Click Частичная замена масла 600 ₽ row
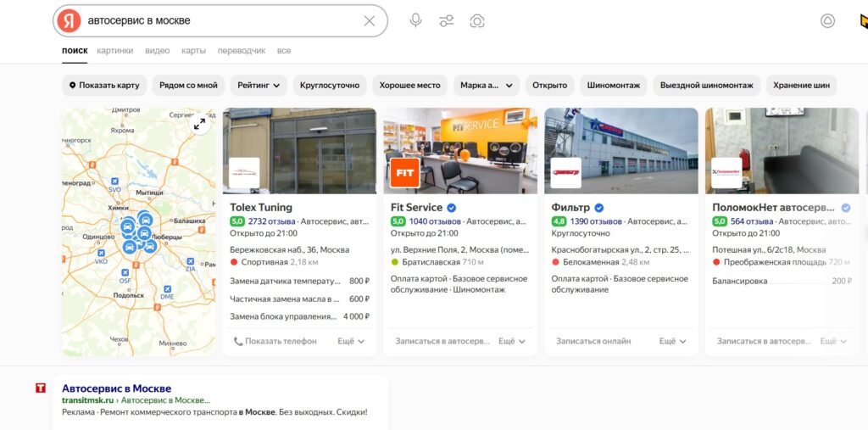Screen dimensions: 868x430 tap(299, 299)
